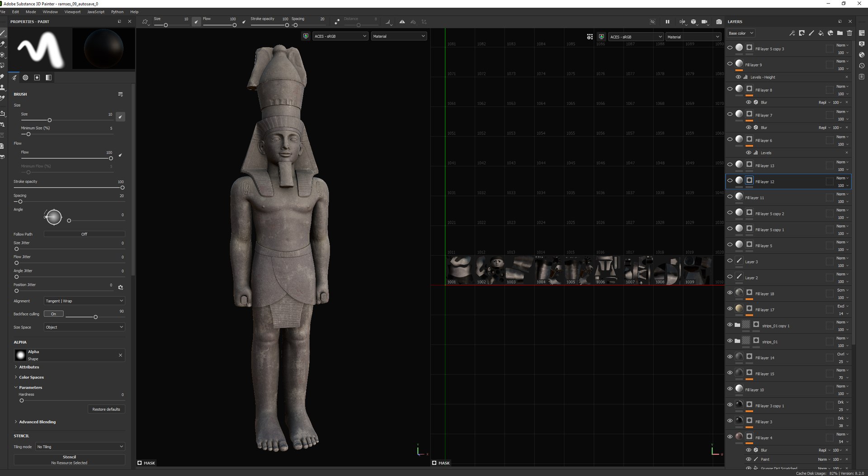Select the Material picker eyedropper tool
The image size is (868, 476).
[3, 98]
